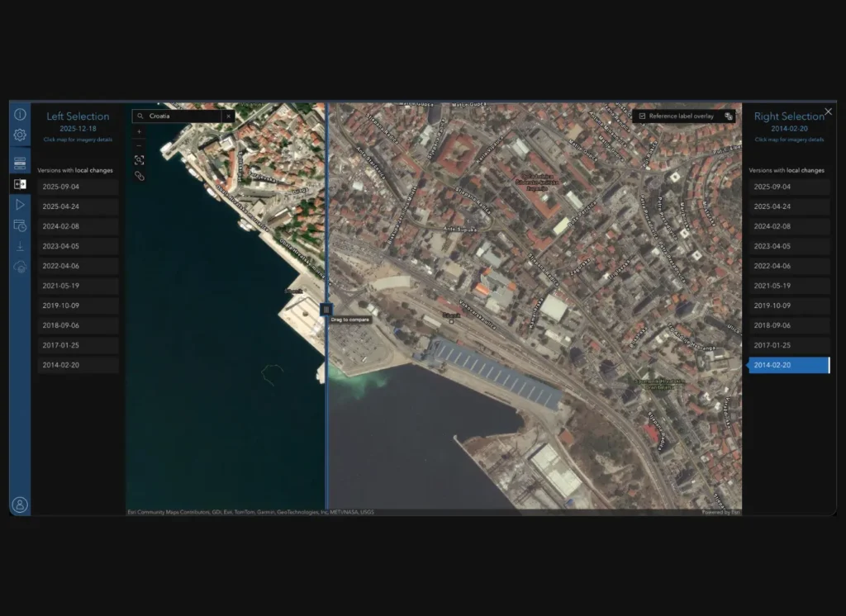Select 2025-09-04 in Left Selection list
846x616 pixels.
[78, 187]
